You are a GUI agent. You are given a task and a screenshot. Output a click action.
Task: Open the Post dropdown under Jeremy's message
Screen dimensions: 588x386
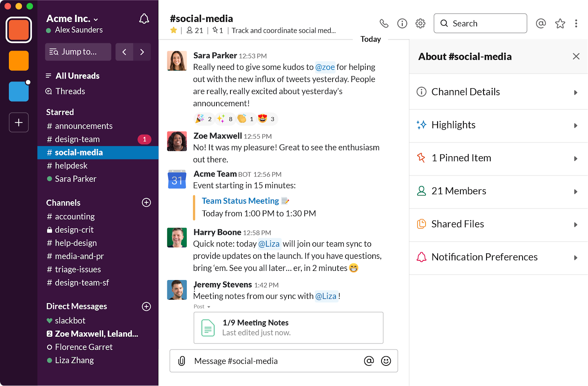202,307
